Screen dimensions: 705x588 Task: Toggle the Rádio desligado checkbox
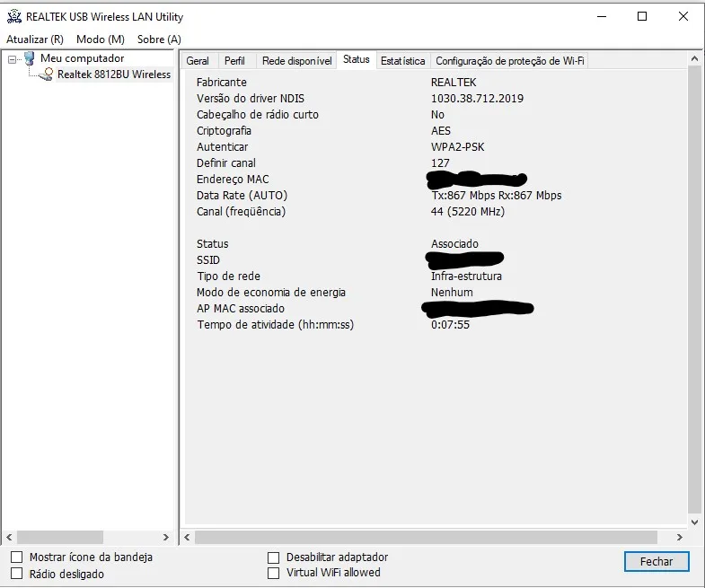pyautogui.click(x=17, y=574)
